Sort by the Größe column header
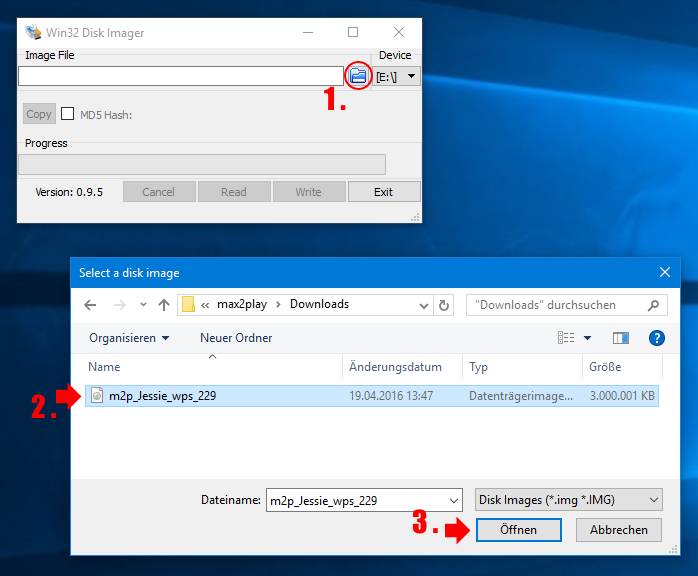The image size is (698, 576). [x=622, y=367]
